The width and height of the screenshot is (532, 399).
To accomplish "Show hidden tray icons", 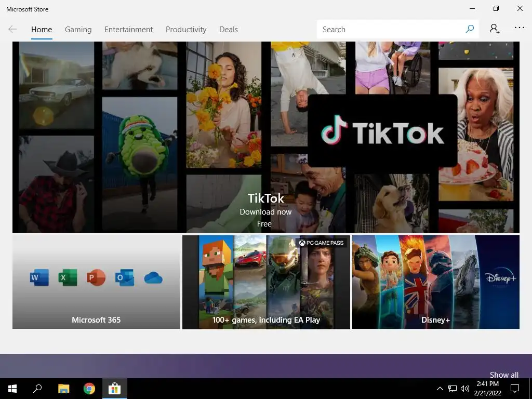I will (440, 389).
